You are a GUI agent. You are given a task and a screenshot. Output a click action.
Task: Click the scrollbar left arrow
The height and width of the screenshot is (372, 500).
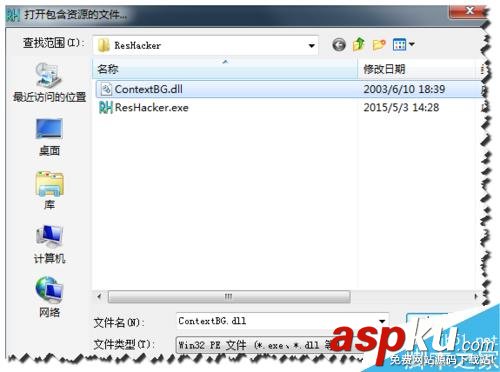click(99, 296)
